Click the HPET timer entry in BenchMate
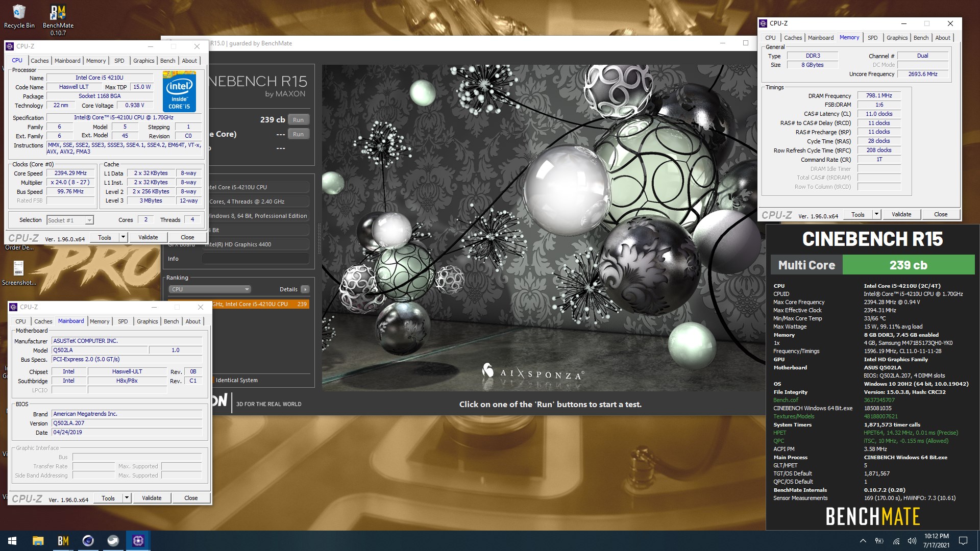This screenshot has width=980, height=551. 779,433
